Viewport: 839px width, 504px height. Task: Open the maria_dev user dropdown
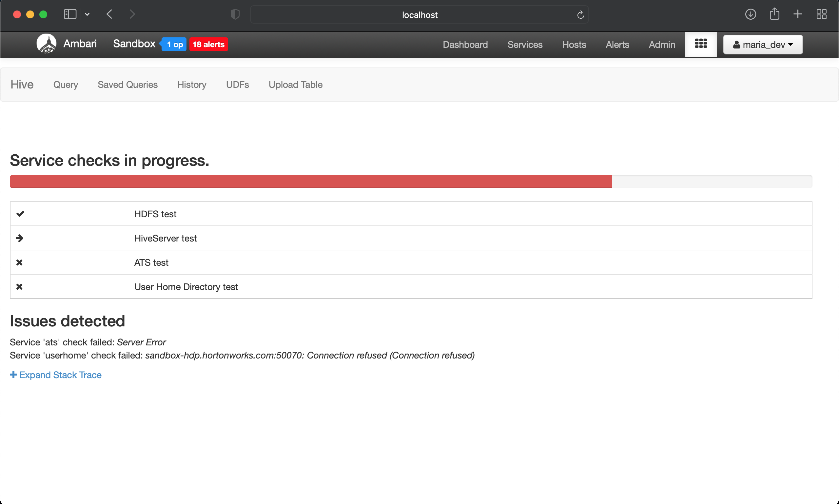763,44
